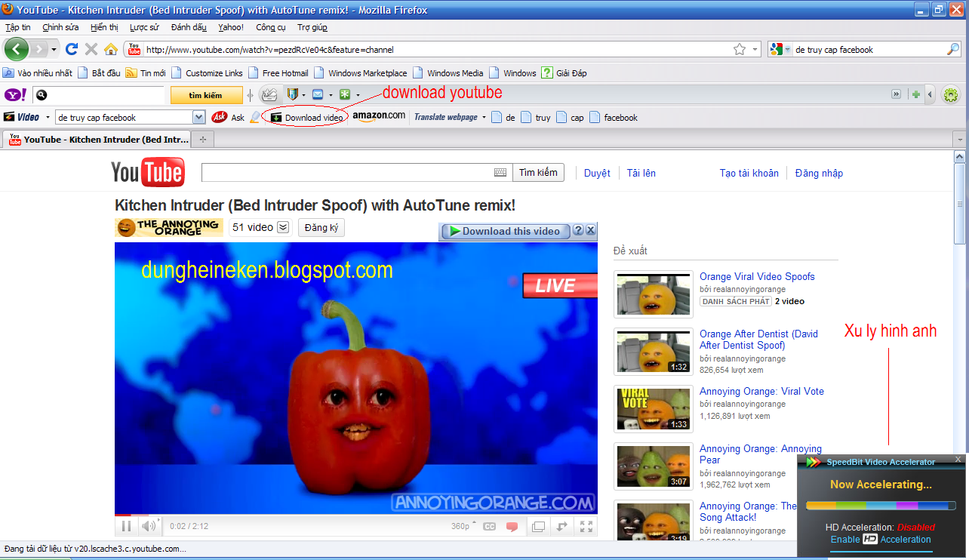The height and width of the screenshot is (560, 969).
Task: Toggle closed captions CC button
Action: pos(489,526)
